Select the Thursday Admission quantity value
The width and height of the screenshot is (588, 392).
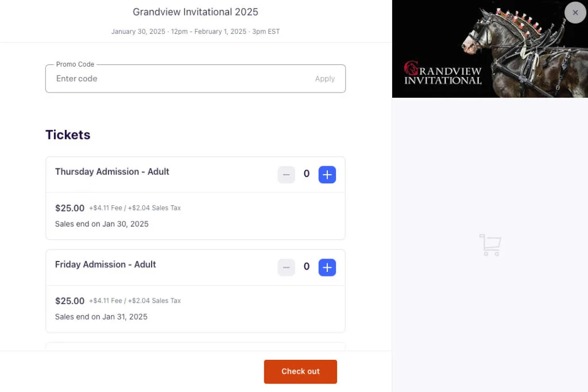click(x=307, y=174)
